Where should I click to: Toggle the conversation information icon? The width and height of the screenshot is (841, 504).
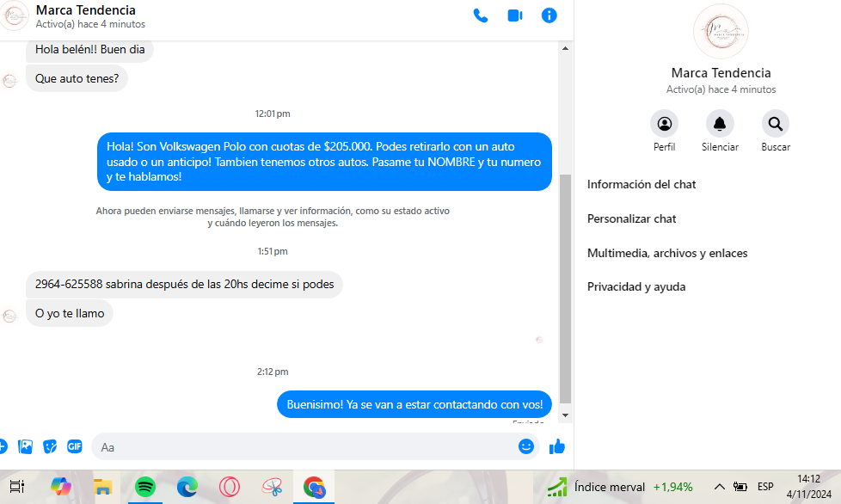tap(549, 15)
